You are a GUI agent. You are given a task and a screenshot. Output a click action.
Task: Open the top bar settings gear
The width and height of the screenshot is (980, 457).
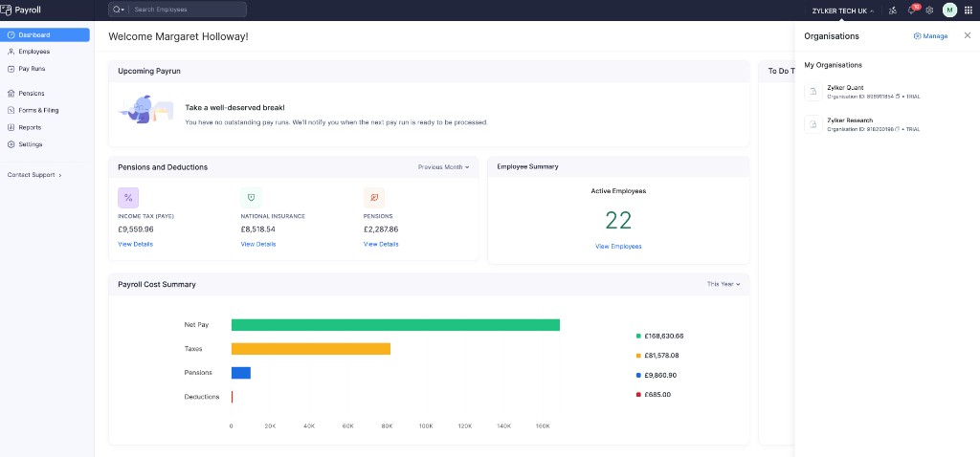pos(929,10)
